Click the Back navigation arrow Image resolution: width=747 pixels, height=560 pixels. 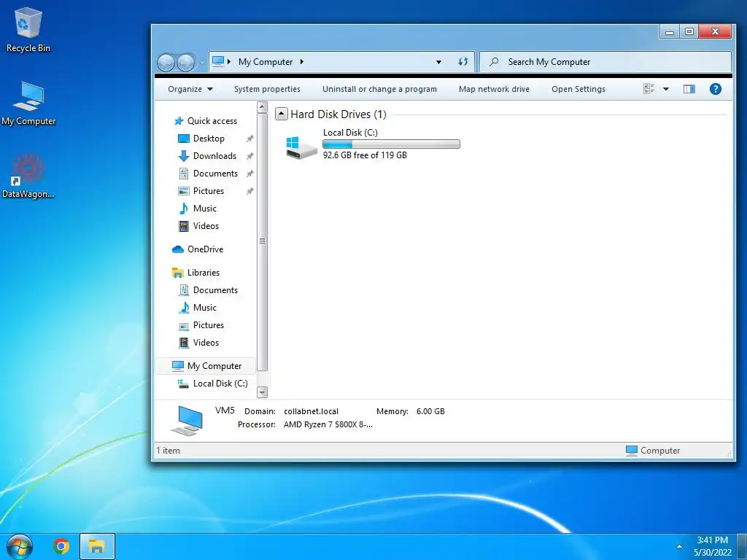coord(166,63)
